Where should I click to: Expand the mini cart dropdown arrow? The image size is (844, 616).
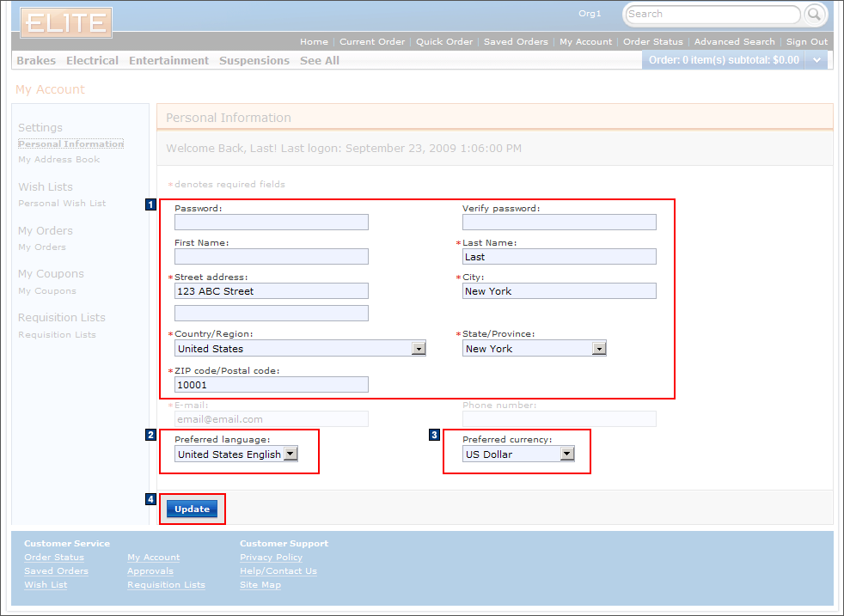point(816,60)
